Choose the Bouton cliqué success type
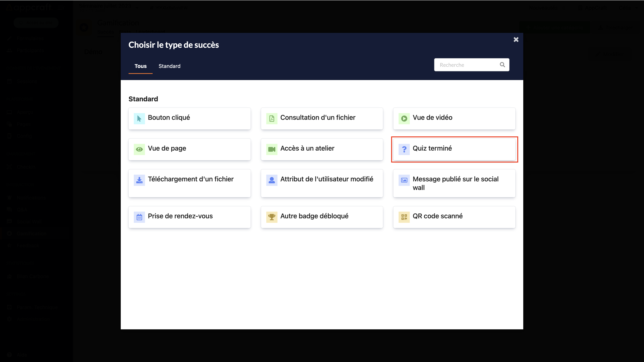 190,119
